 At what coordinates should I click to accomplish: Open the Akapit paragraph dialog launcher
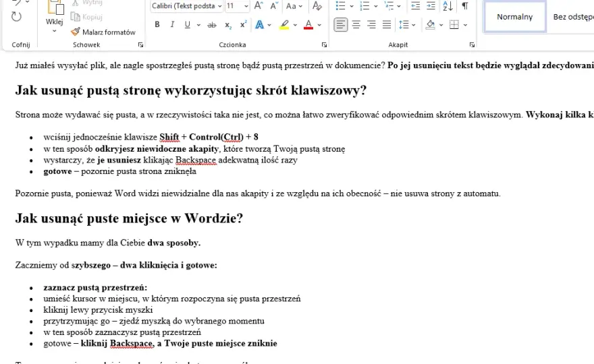pyautogui.click(x=472, y=44)
